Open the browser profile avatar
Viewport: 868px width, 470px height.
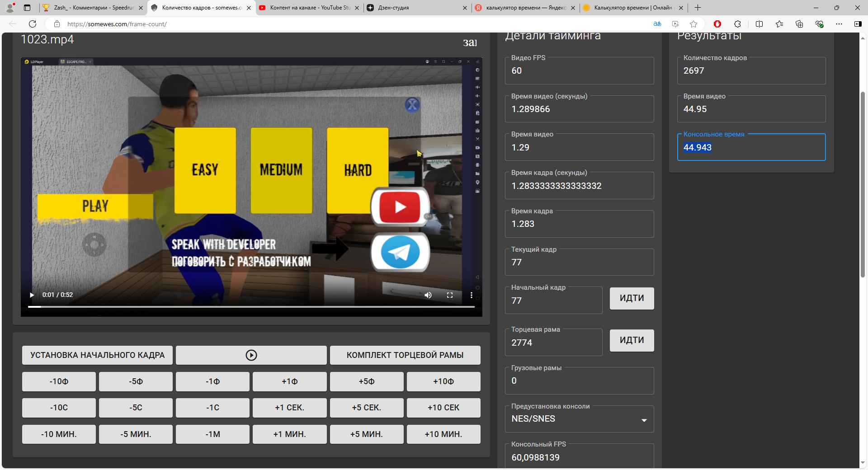(10, 8)
